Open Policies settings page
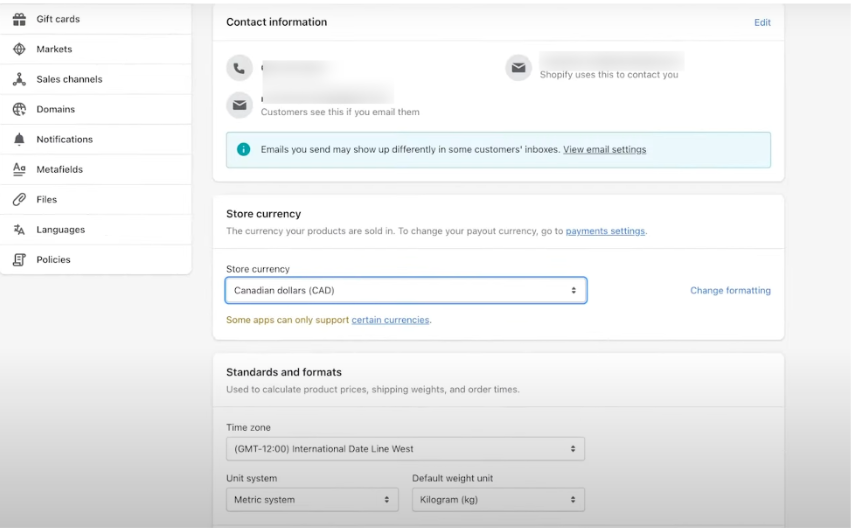This screenshot has height=528, width=851. [96, 260]
